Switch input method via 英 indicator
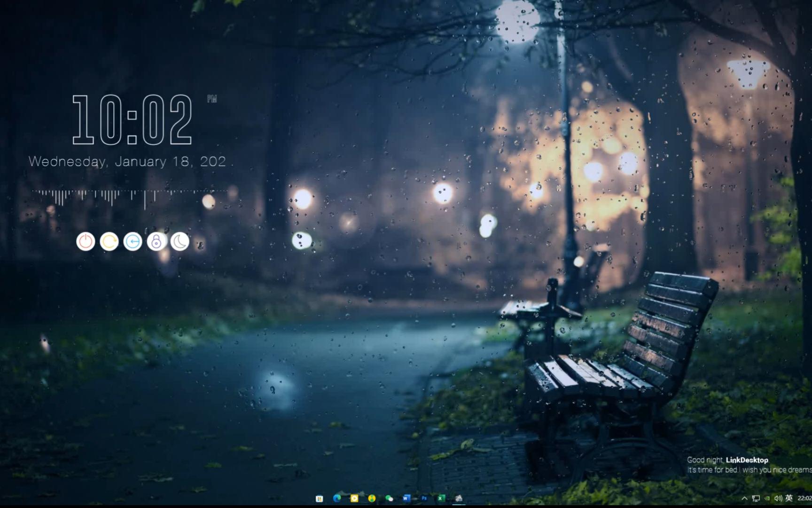Image resolution: width=812 pixels, height=508 pixels. click(x=789, y=499)
